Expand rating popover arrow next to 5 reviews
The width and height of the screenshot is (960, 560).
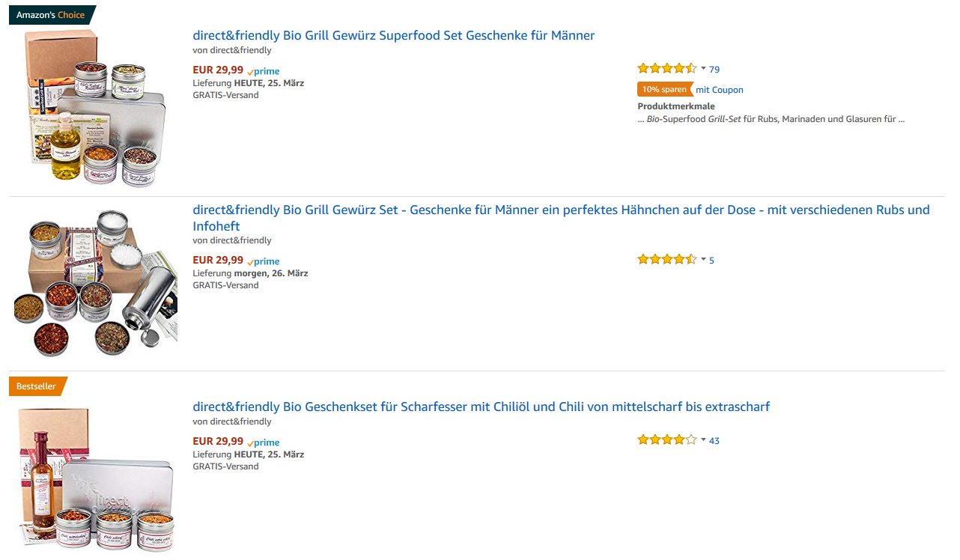coord(703,260)
